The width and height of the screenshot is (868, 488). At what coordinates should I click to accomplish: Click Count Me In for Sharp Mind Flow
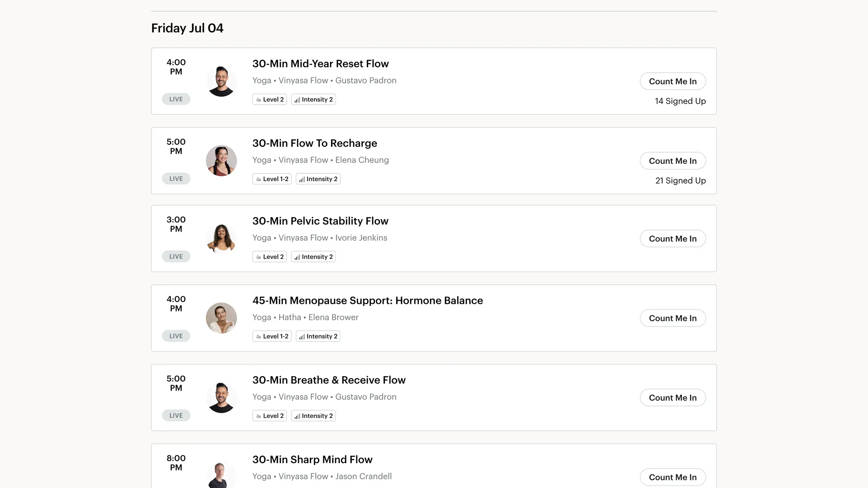pos(673,477)
